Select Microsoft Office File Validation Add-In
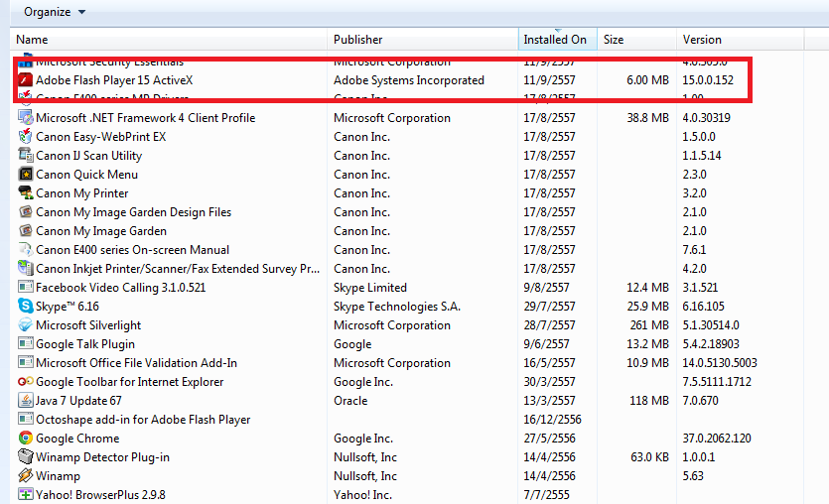The width and height of the screenshot is (829, 504). tap(136, 363)
